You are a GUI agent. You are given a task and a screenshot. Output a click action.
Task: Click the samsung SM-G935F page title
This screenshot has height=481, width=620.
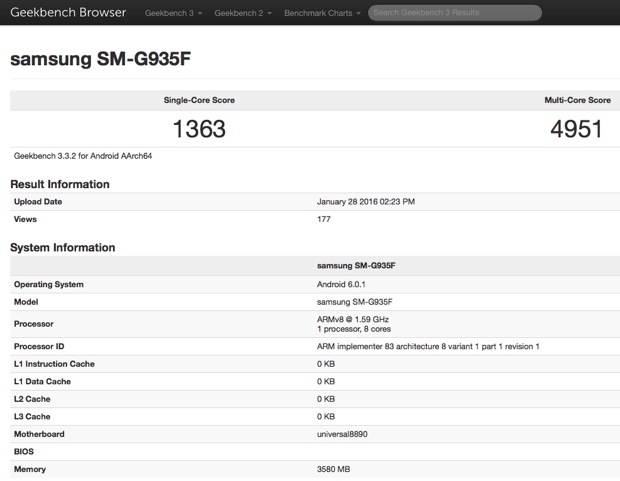(100, 59)
